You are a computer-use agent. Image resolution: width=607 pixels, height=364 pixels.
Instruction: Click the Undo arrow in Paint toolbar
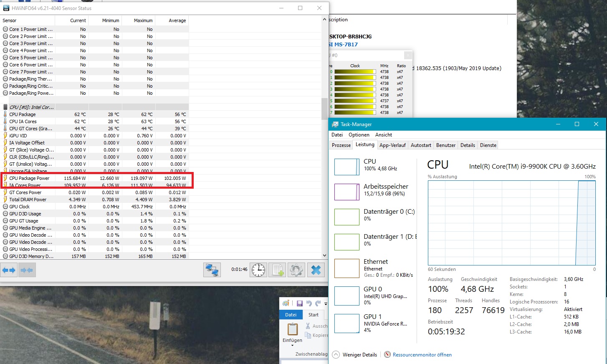click(309, 303)
